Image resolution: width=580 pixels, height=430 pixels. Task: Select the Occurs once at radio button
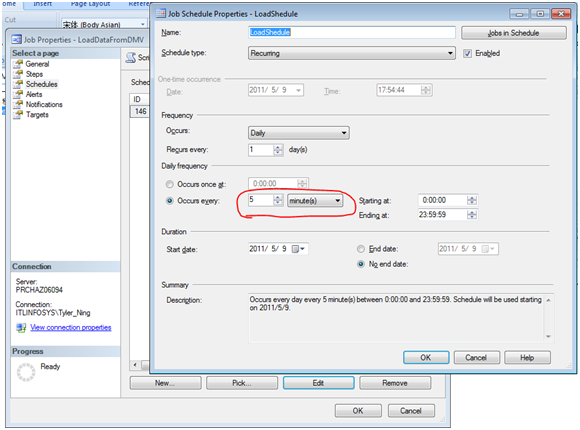pos(169,184)
